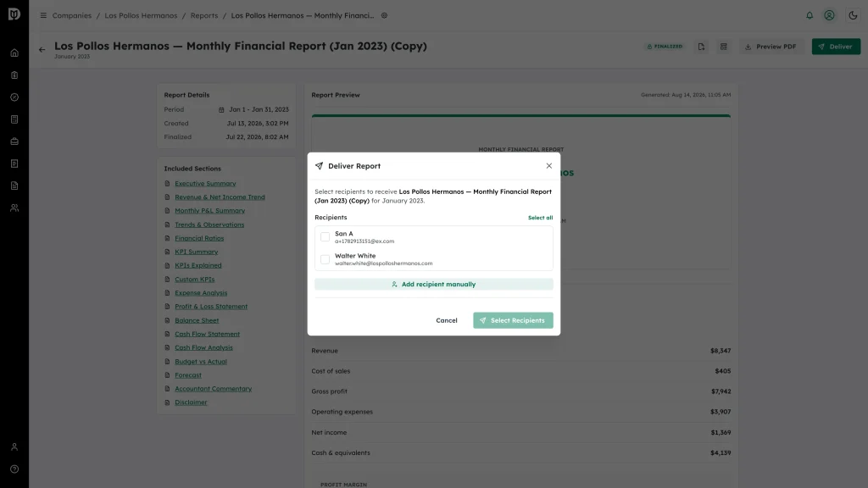This screenshot has height=488, width=868.
Task: Open the fourth sidebar ledger icon
Action: pos(14,119)
